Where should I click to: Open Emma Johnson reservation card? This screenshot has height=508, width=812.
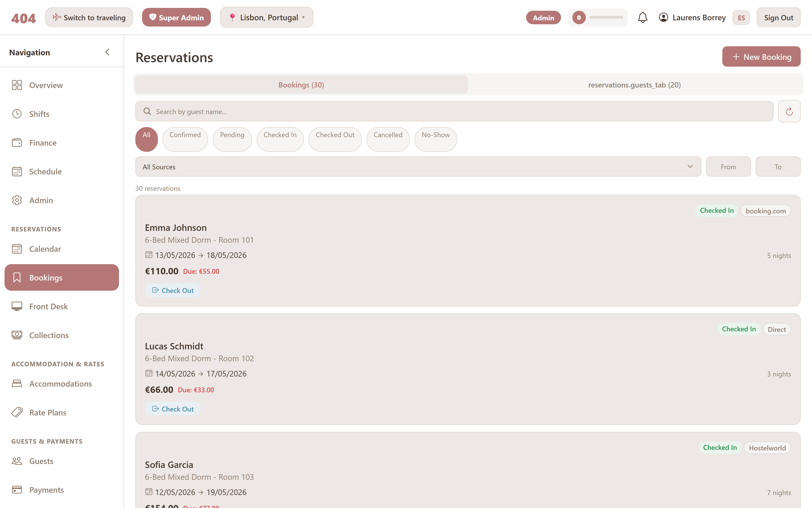[468, 251]
